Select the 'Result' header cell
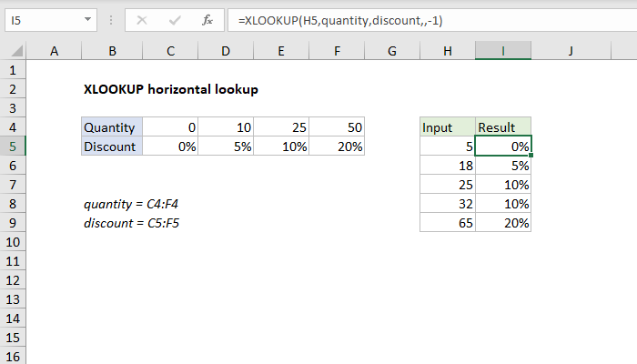637x364 pixels. click(503, 127)
